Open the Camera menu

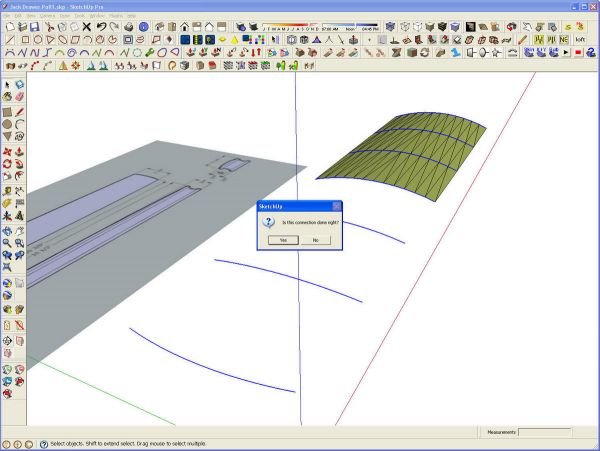pyautogui.click(x=47, y=16)
